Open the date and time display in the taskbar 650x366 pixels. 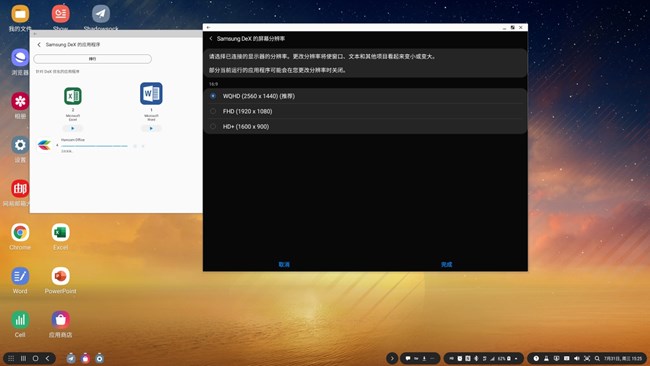tap(623, 359)
